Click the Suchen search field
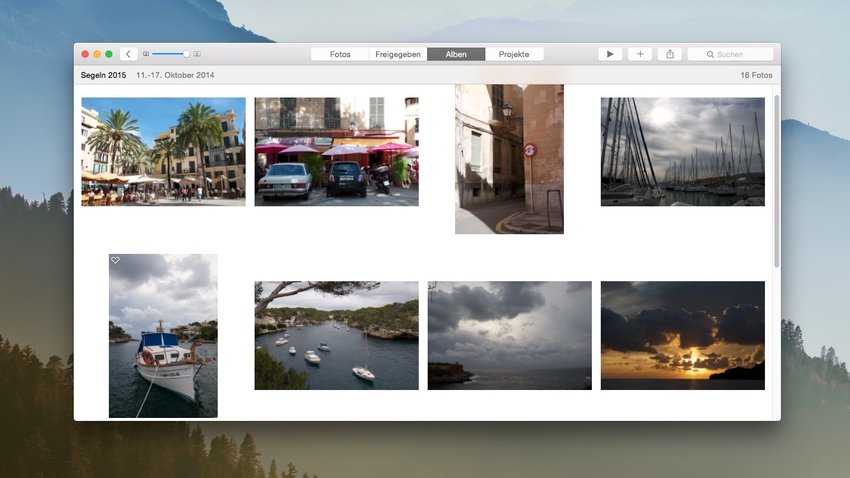This screenshot has height=478, width=850. coord(730,54)
